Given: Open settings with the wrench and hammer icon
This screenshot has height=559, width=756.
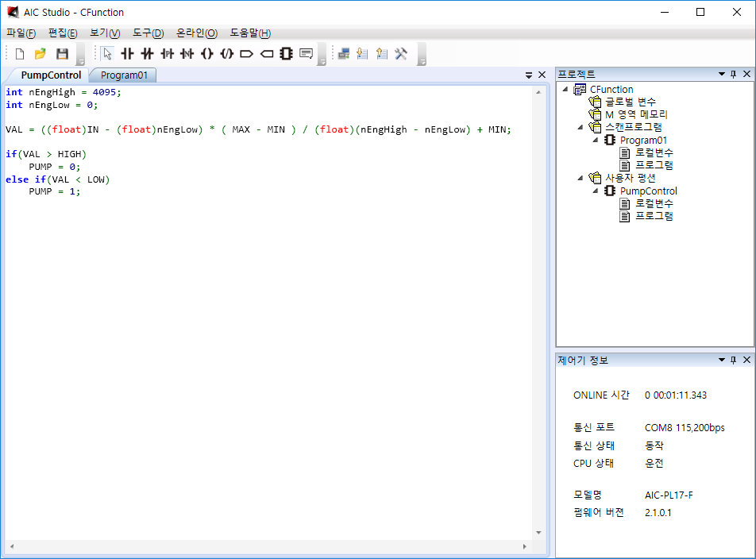Looking at the screenshot, I should pos(401,54).
